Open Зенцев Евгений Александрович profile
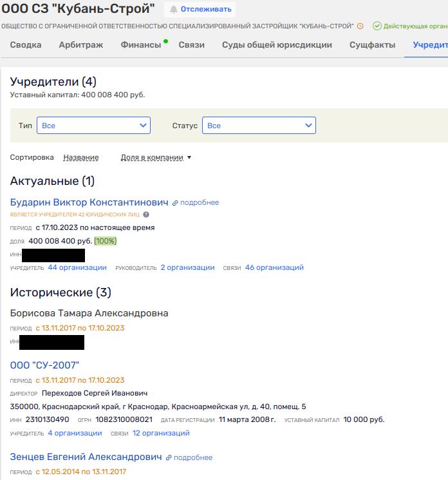Viewport: 448px width, 480px height. 86,457
